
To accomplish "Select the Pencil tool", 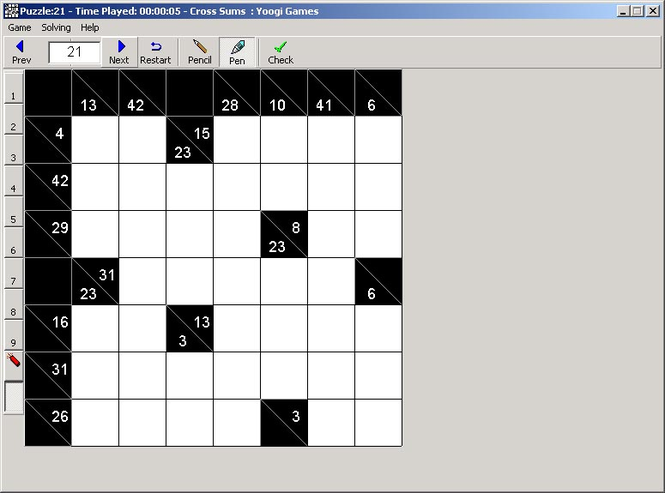I will point(200,52).
